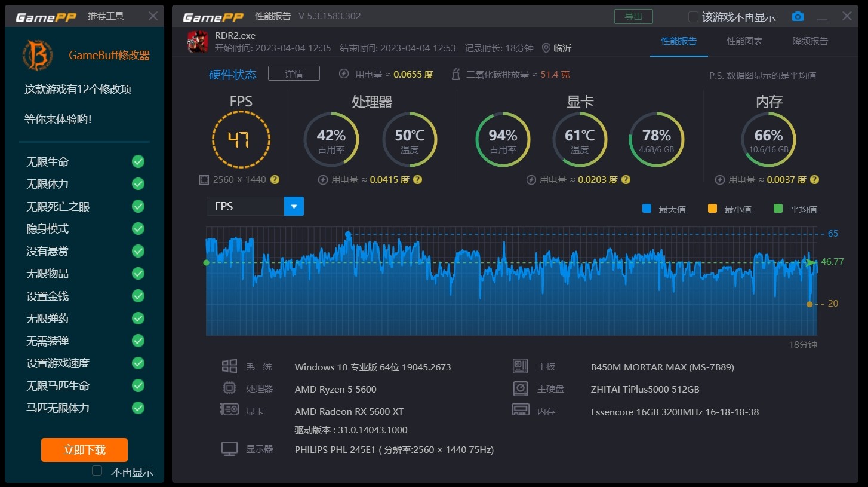
Task: Click the memory 66% gauge
Action: click(768, 140)
